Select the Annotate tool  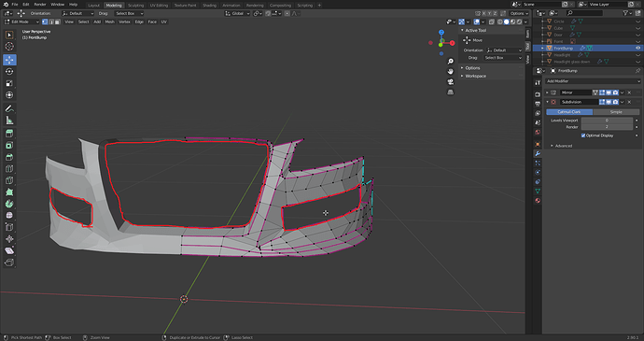click(9, 108)
